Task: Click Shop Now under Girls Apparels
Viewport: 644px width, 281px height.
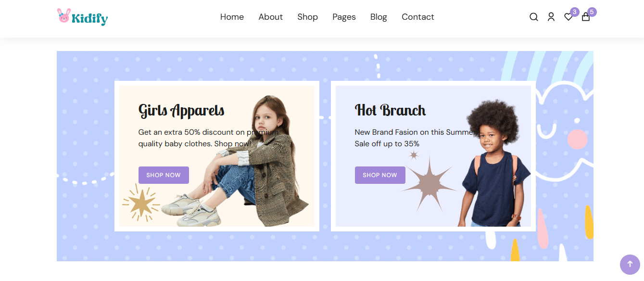Action: (x=164, y=175)
